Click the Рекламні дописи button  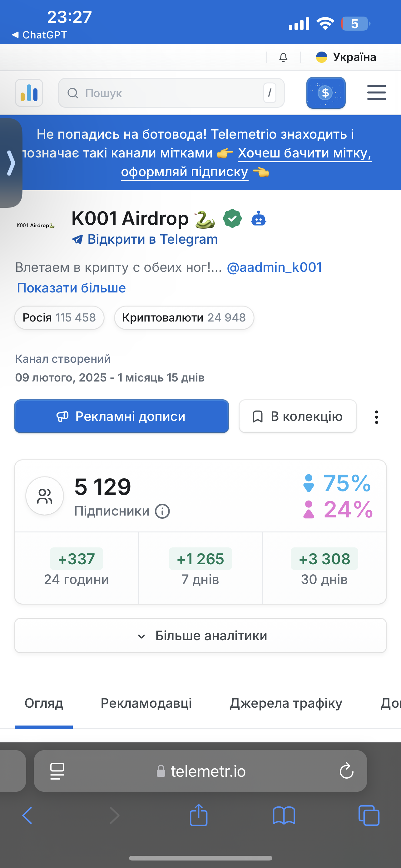coord(121,416)
